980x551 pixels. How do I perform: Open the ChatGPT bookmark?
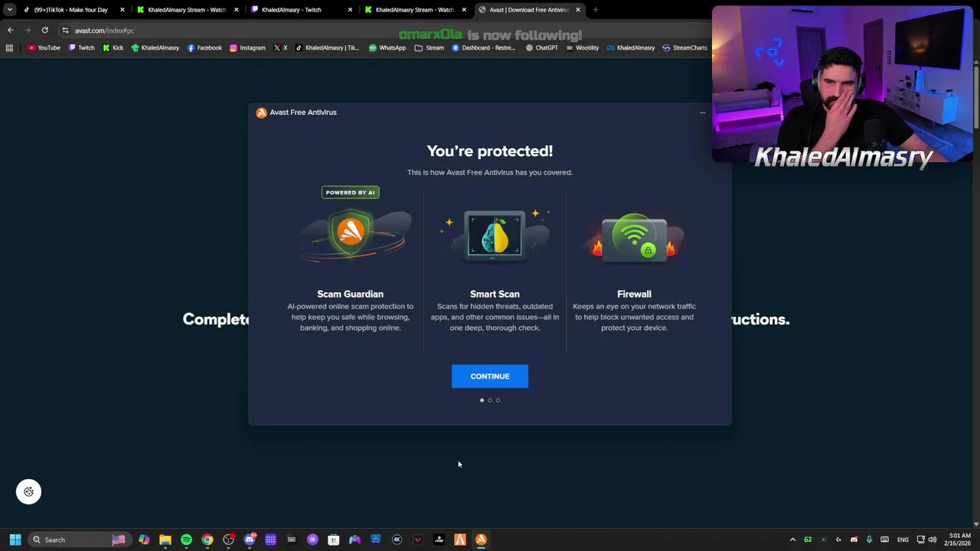tap(542, 47)
